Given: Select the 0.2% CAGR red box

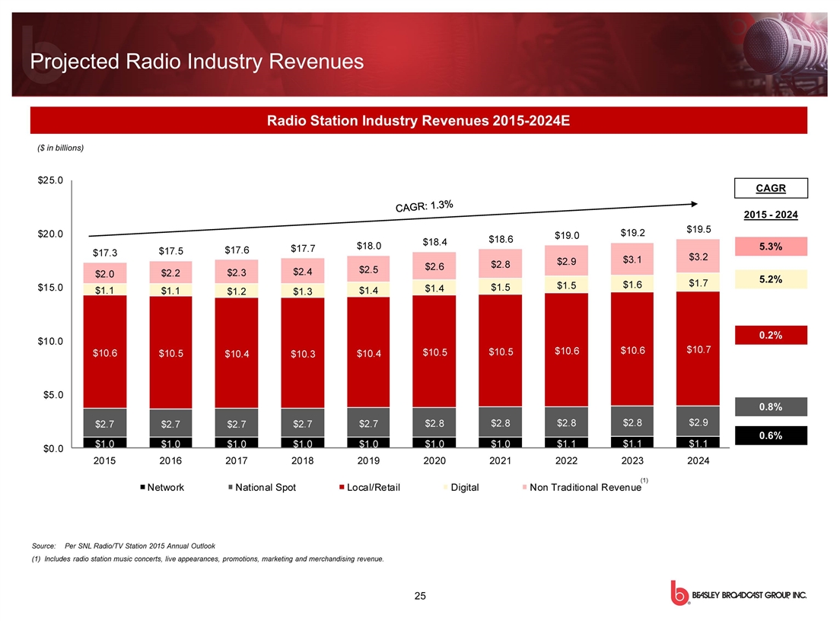Looking at the screenshot, I should (x=772, y=335).
